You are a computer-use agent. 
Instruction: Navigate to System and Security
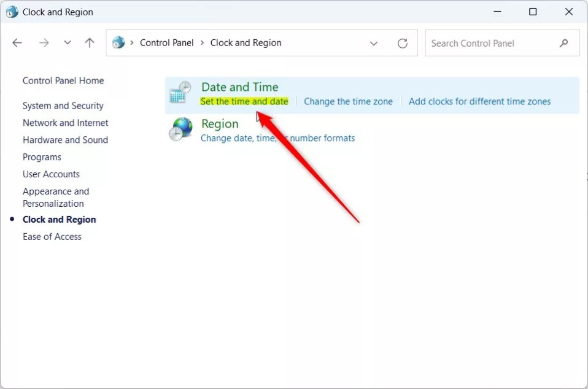pos(63,106)
